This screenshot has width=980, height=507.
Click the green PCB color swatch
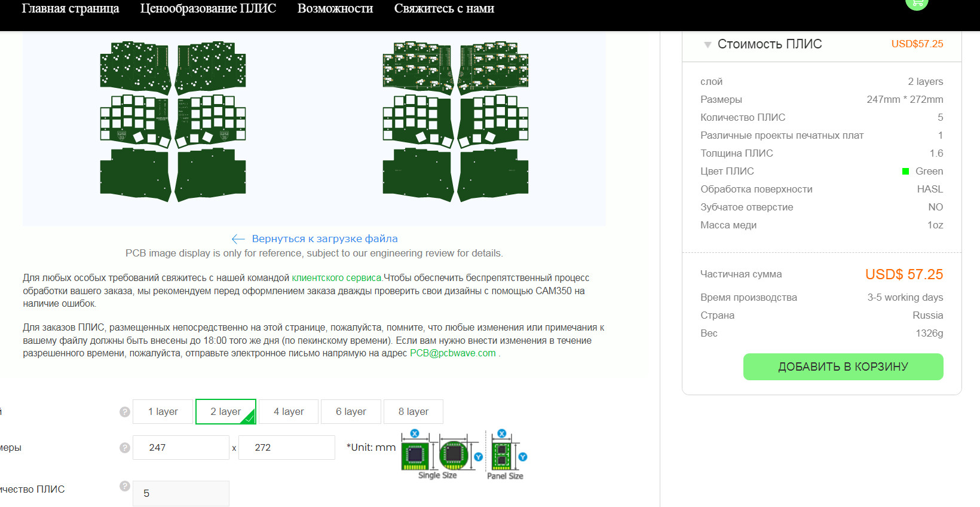tap(905, 172)
